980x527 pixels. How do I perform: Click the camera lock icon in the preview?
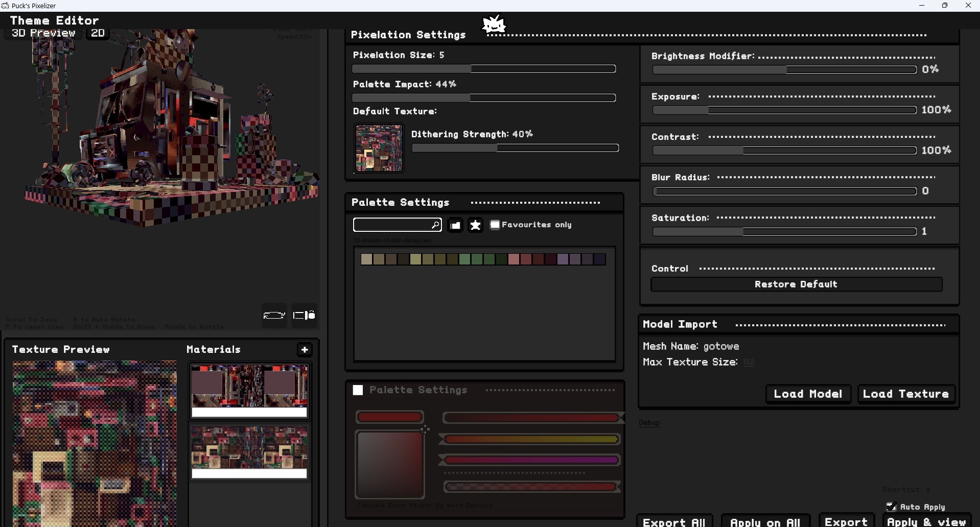tap(305, 315)
